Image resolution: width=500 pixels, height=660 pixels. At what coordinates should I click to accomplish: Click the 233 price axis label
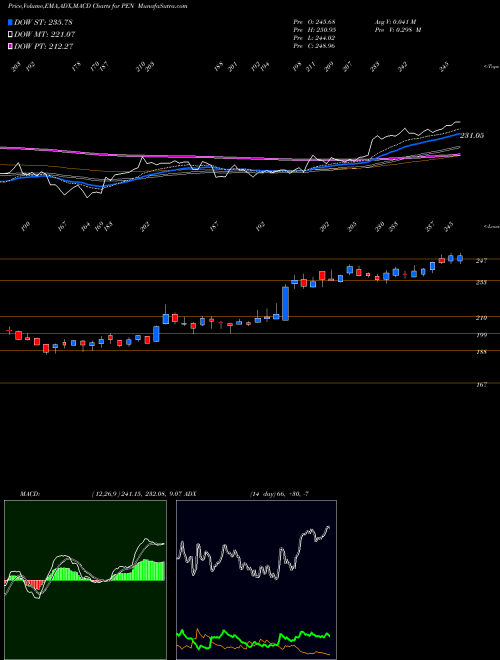click(x=481, y=282)
